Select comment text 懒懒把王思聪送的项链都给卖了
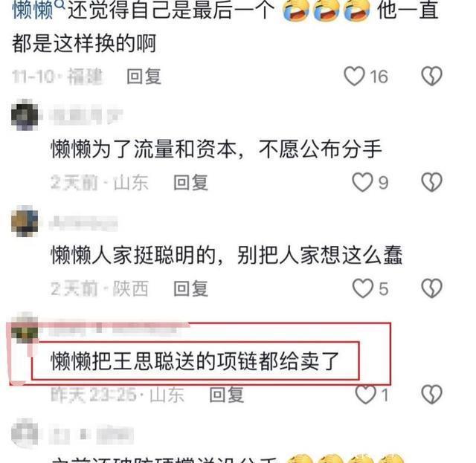This screenshot has width=476, height=463. [x=195, y=361]
